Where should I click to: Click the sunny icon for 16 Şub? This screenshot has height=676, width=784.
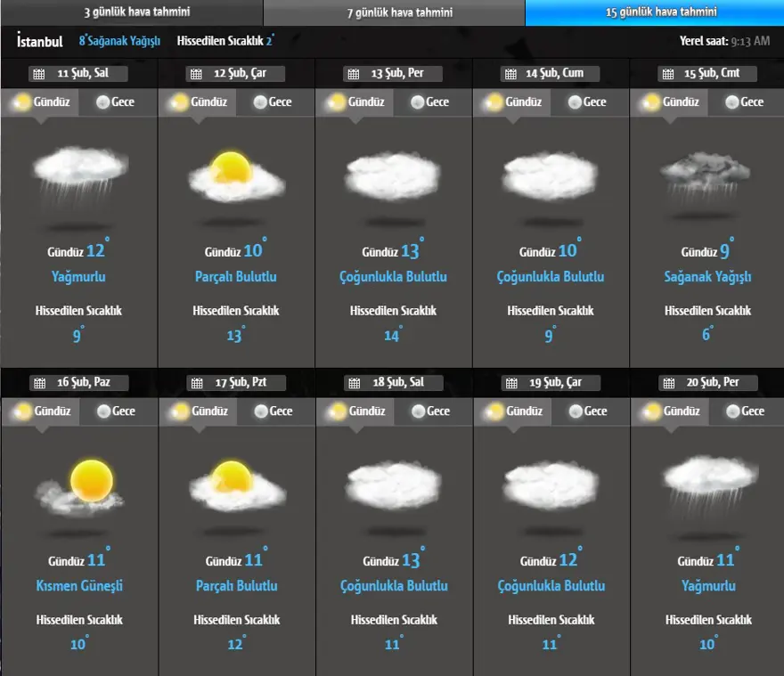[78, 486]
